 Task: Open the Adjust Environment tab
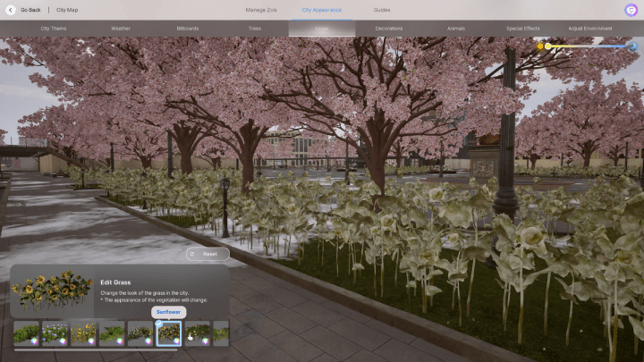[x=589, y=29]
